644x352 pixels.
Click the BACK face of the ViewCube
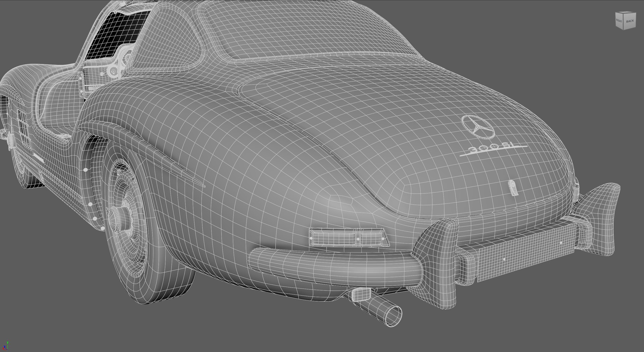(630, 21)
